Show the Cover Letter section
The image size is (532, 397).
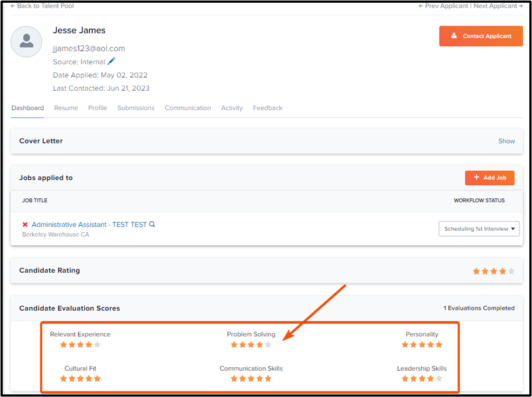pos(506,141)
